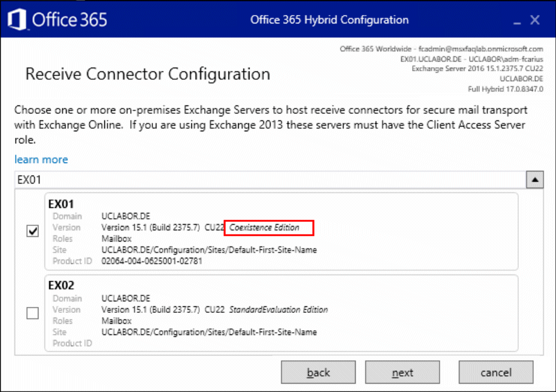Select the EX02 server heading
Viewport: 556px width, 392px height.
(x=61, y=285)
